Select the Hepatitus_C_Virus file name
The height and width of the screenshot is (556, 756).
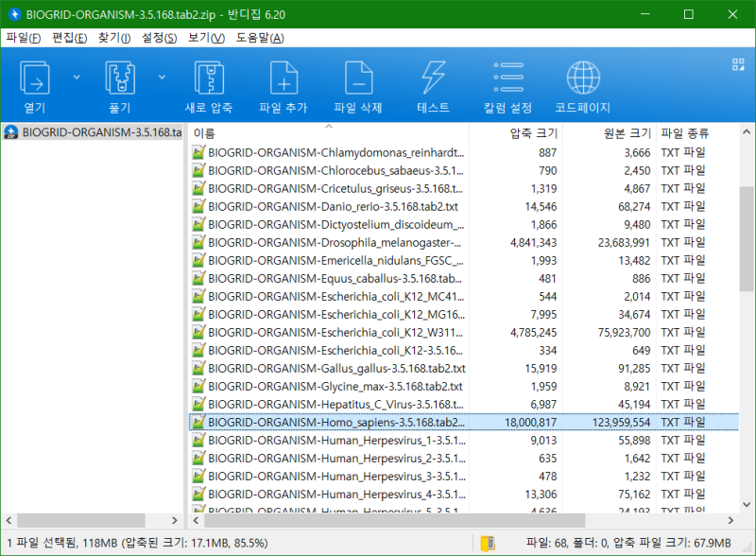335,405
